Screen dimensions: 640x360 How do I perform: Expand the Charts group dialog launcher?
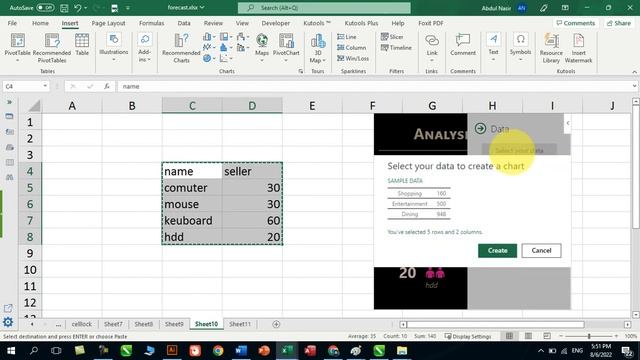click(x=301, y=71)
